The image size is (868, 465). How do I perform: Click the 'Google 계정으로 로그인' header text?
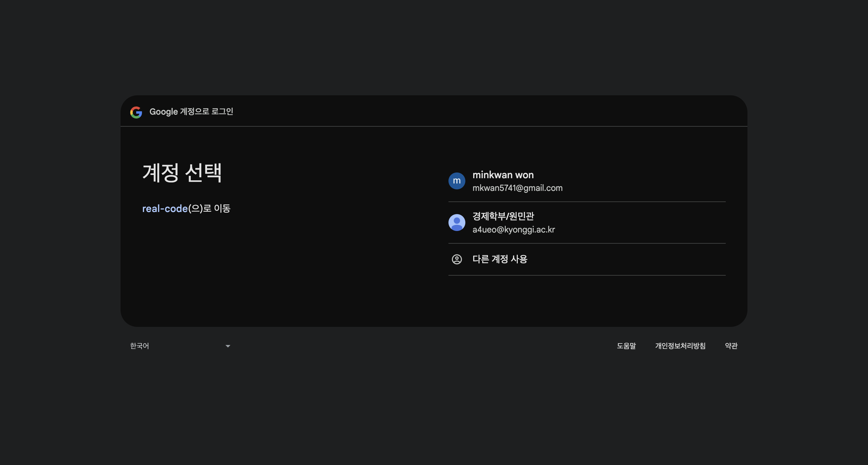coord(191,112)
